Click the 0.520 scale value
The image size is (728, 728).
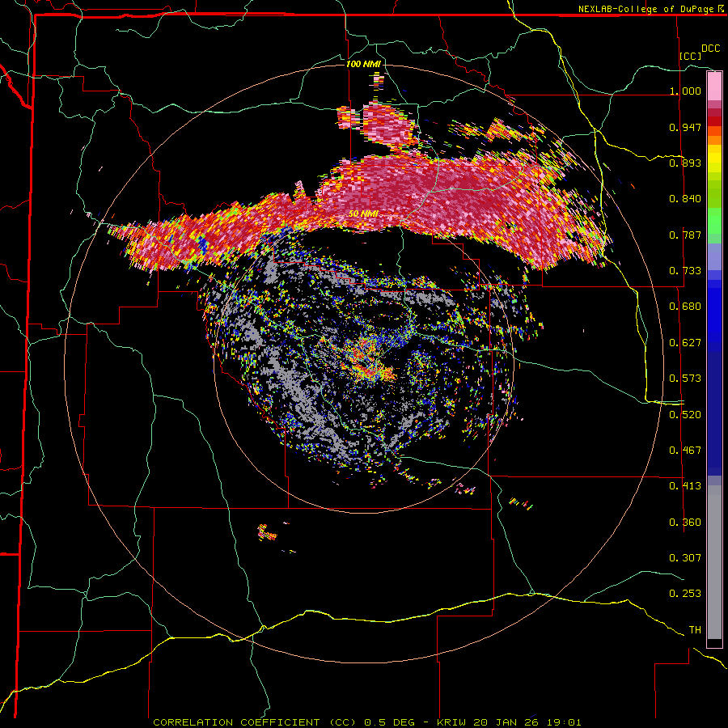click(685, 415)
